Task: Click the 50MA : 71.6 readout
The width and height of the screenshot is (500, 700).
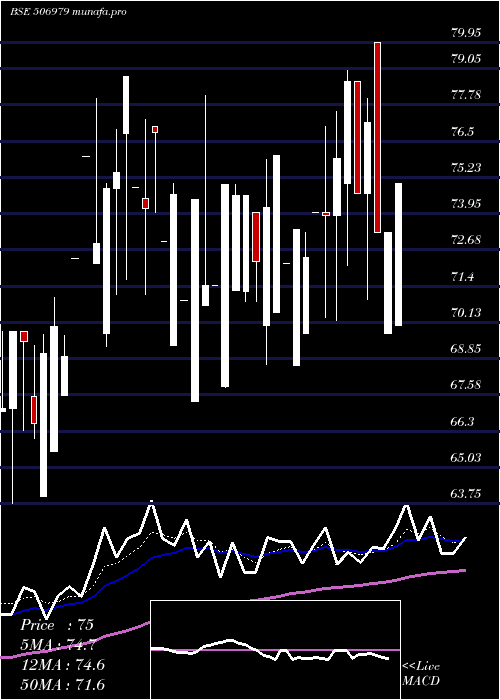Action: [62, 684]
